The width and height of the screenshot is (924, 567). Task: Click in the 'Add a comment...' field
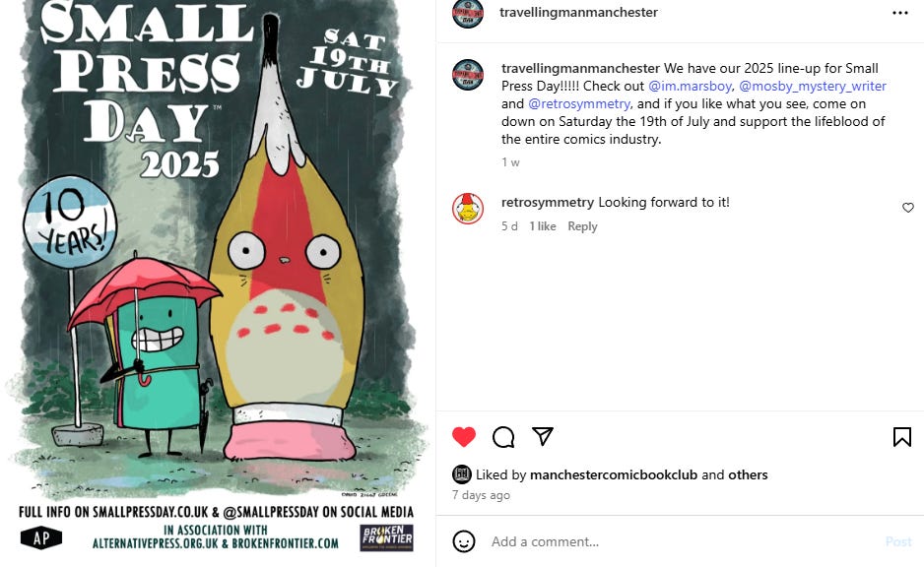pos(684,541)
